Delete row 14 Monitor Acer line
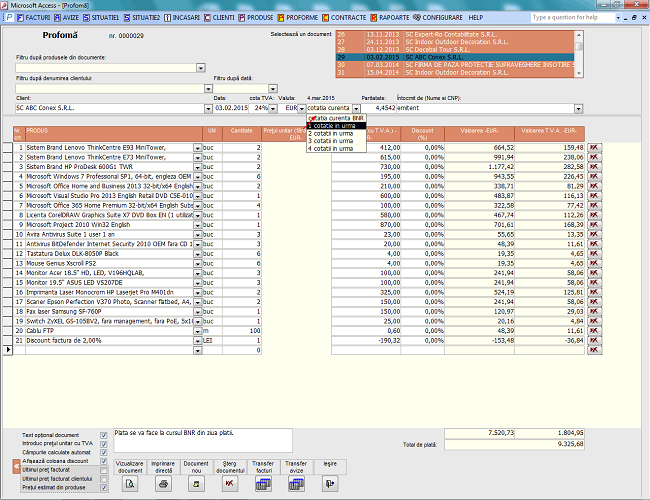This screenshot has height=500, width=650. point(594,273)
